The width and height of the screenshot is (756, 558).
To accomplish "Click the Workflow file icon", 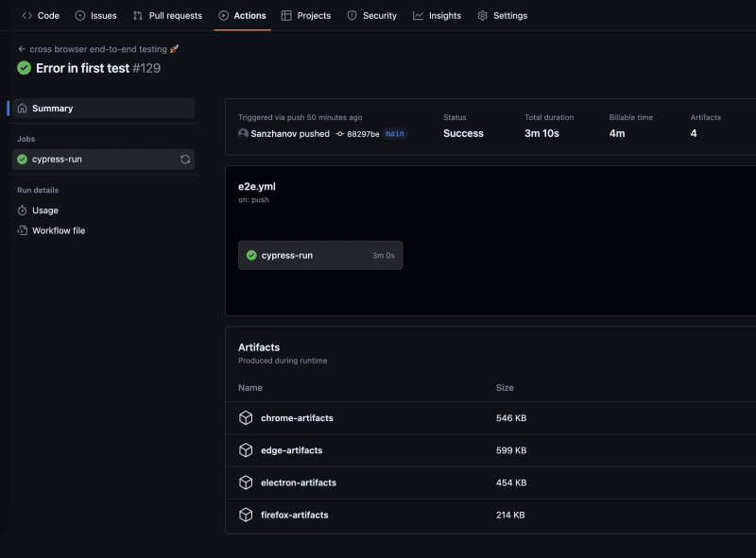I will 22,230.
